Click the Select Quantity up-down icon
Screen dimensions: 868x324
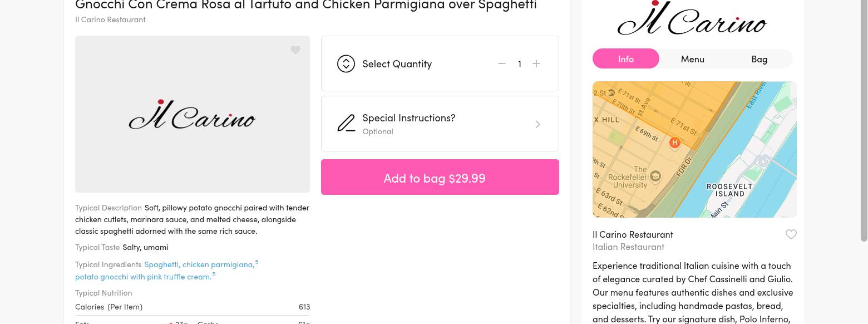[346, 64]
